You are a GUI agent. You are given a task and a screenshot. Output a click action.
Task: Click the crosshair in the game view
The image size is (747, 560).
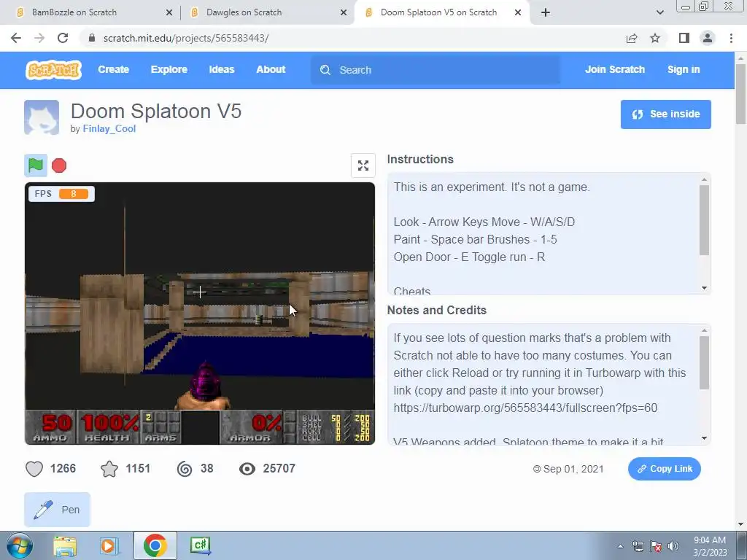tap(200, 292)
